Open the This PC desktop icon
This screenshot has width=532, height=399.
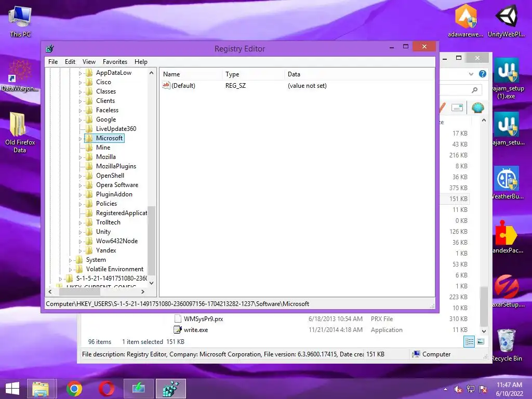pos(20,20)
